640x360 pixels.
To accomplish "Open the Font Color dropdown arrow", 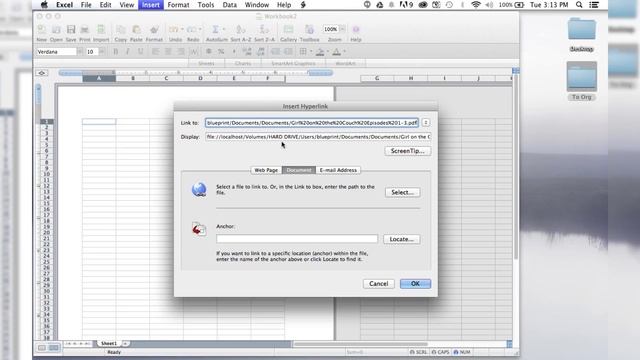I will [x=344, y=52].
